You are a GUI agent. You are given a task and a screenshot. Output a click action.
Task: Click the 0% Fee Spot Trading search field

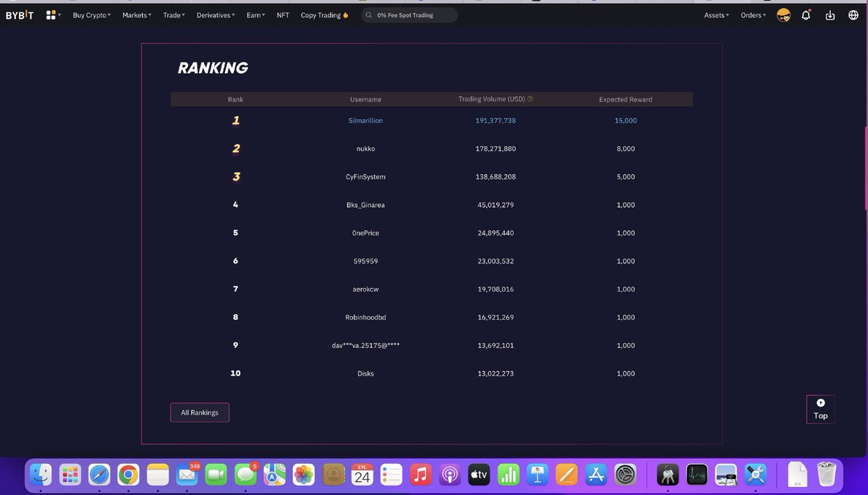(409, 15)
